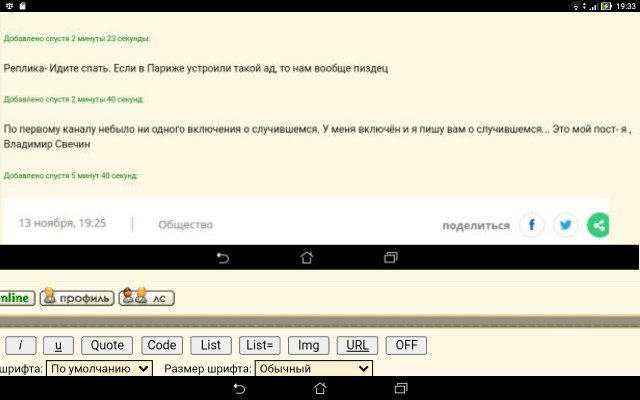The height and width of the screenshot is (400, 640).
Task: Insert a link with the URL button
Action: coord(357,345)
